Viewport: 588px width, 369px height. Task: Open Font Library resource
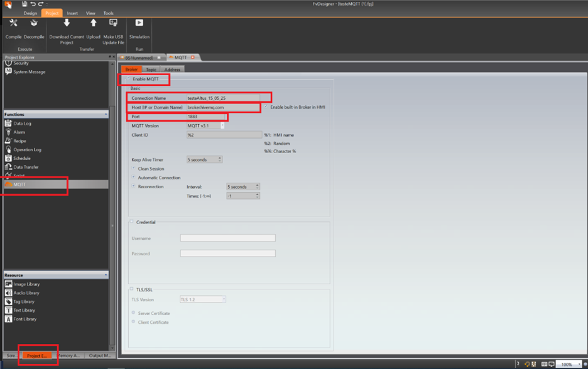click(x=21, y=319)
